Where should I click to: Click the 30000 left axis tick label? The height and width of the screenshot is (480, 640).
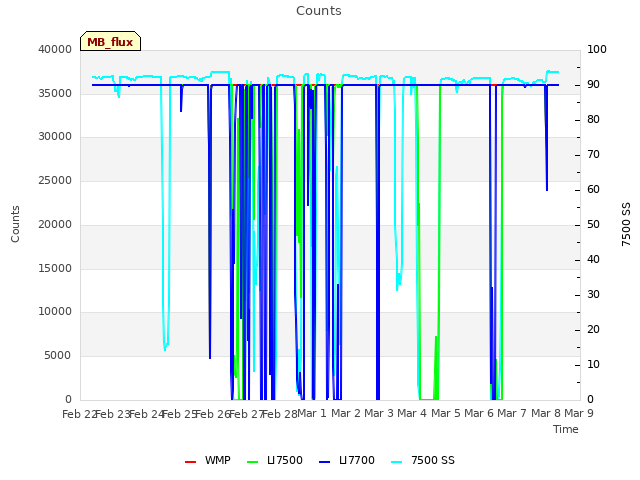(55, 137)
